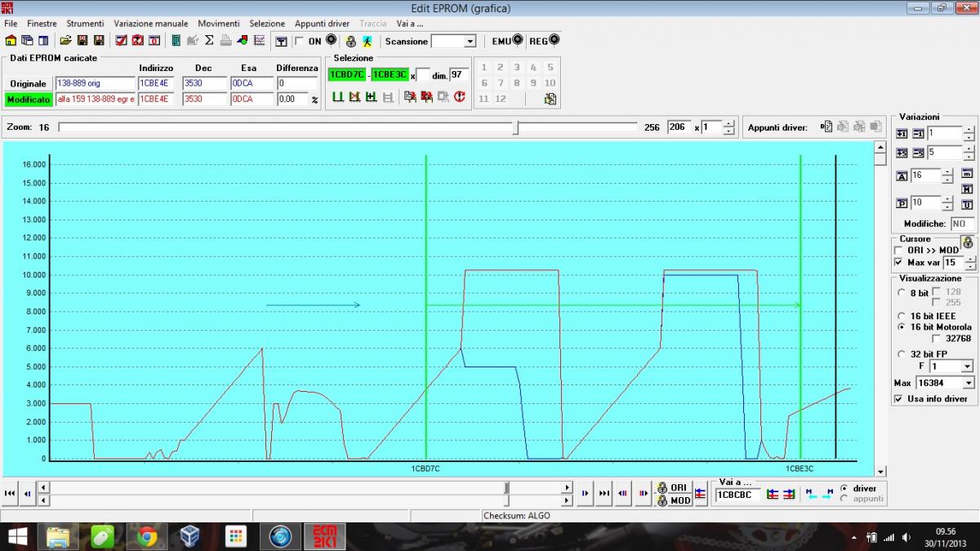Open the Variazione manuale menu
Screen dimensions: 980x551
coord(151,24)
